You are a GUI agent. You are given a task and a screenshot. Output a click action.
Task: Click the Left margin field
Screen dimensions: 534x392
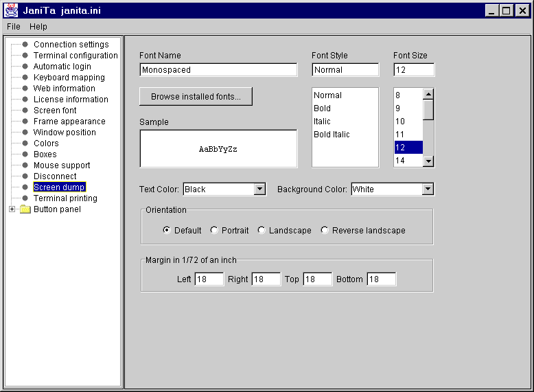tap(209, 279)
